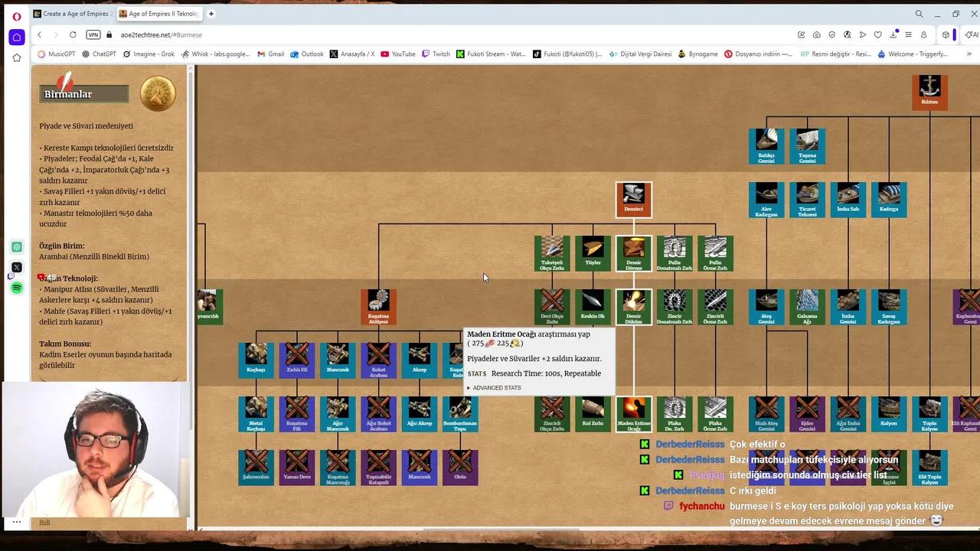Open the YouTube bookmark
This screenshot has height=551, width=980.
(398, 54)
